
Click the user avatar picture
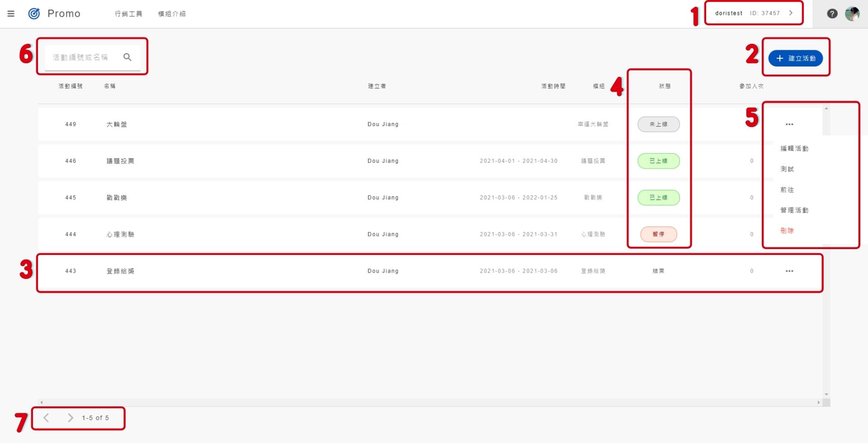[x=852, y=14]
